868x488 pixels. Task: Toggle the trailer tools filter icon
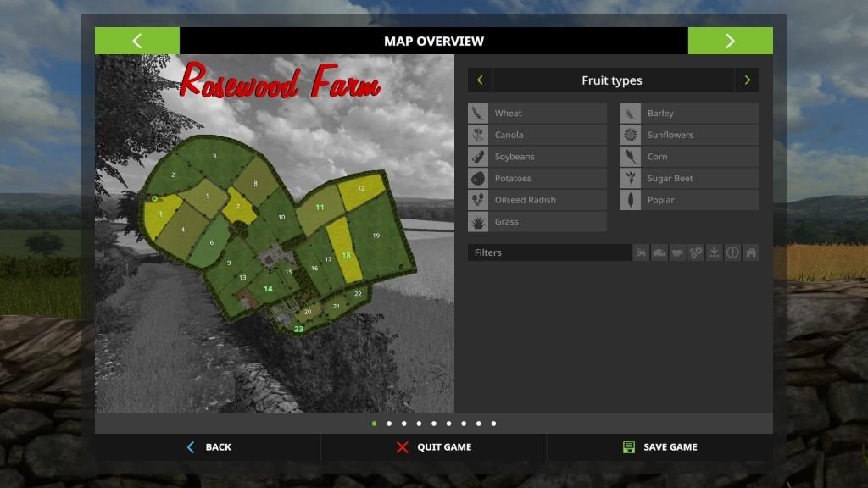tap(677, 252)
